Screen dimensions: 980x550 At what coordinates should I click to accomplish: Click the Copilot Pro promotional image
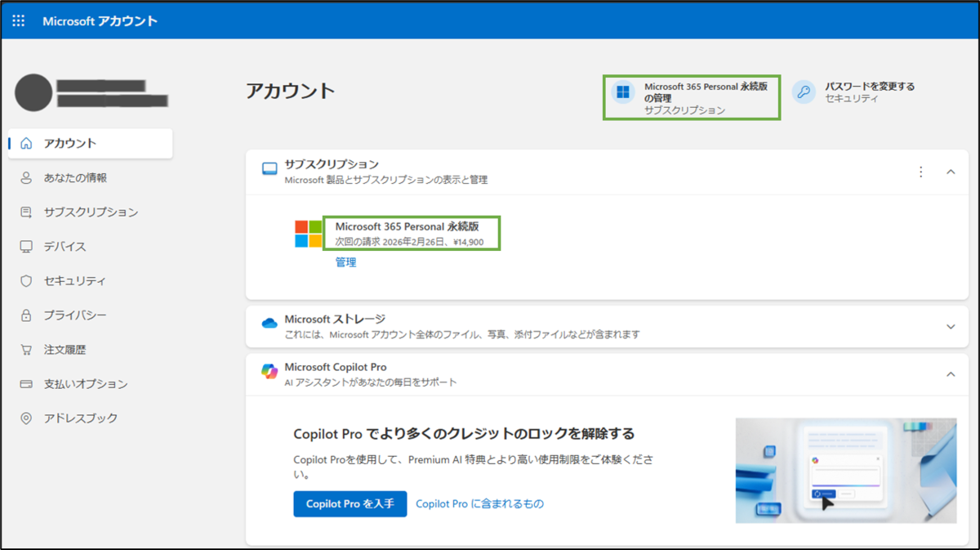point(846,471)
